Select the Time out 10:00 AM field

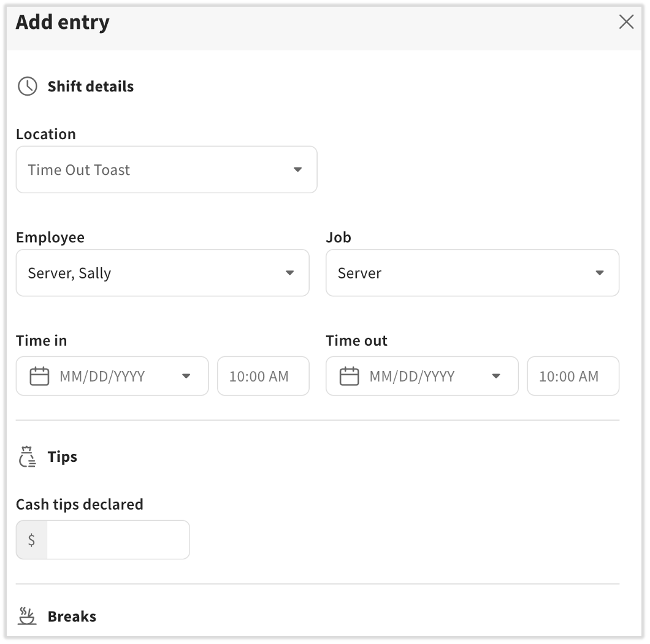point(573,376)
